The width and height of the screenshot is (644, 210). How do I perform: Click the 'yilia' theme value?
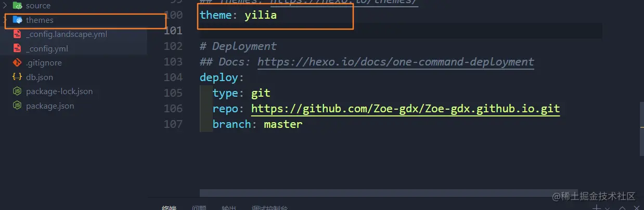click(261, 15)
